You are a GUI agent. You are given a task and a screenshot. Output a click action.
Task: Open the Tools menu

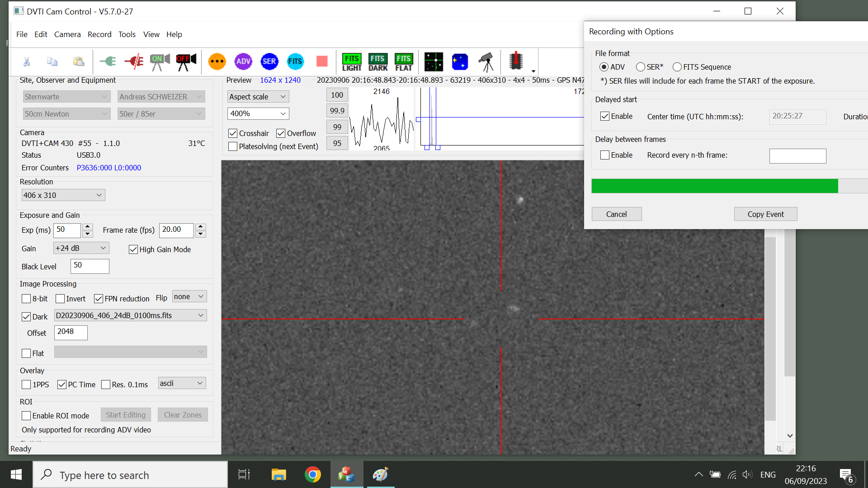[x=127, y=34]
